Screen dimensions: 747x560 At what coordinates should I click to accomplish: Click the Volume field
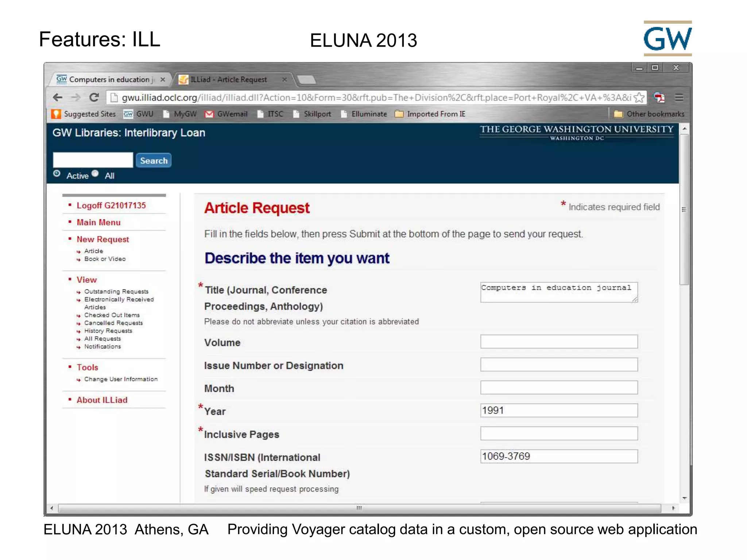point(559,342)
